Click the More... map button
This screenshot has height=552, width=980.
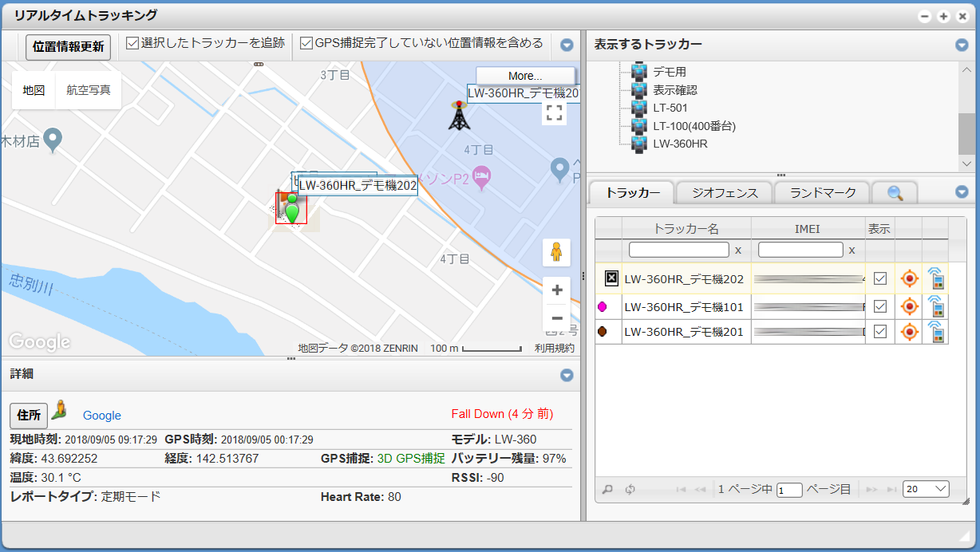pyautogui.click(x=525, y=76)
